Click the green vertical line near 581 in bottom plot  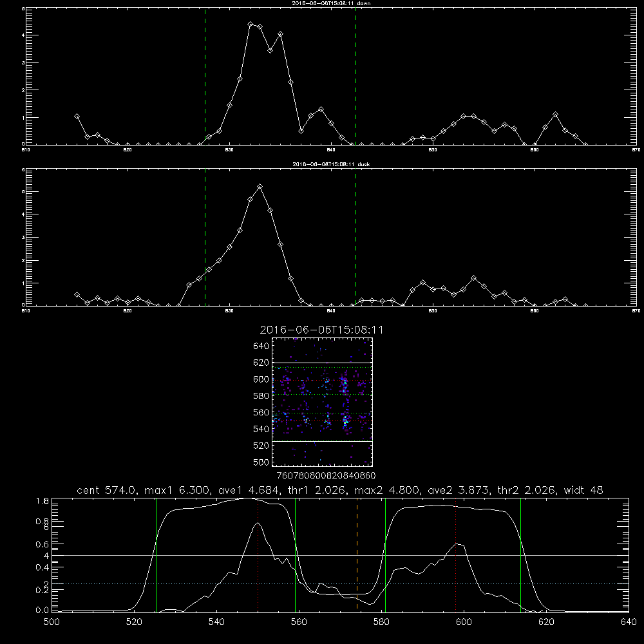click(385, 554)
